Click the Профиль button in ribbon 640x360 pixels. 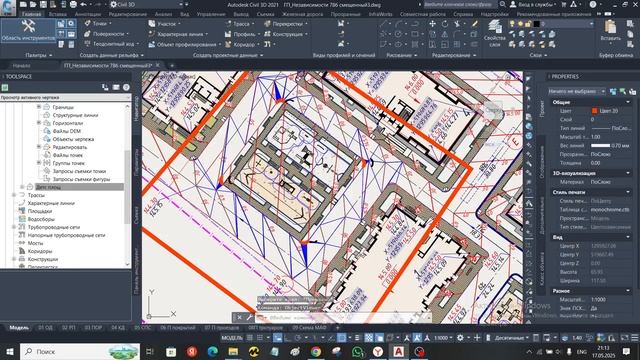242,34
